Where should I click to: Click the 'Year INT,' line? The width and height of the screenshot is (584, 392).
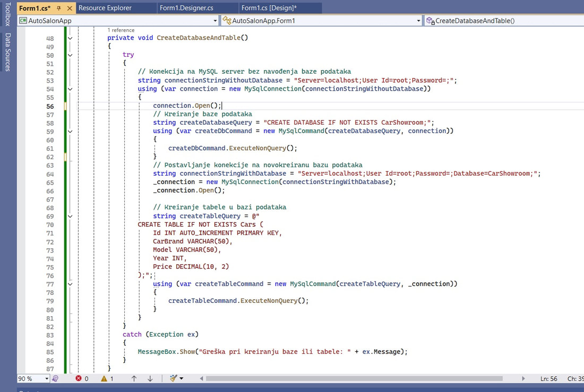(170, 258)
